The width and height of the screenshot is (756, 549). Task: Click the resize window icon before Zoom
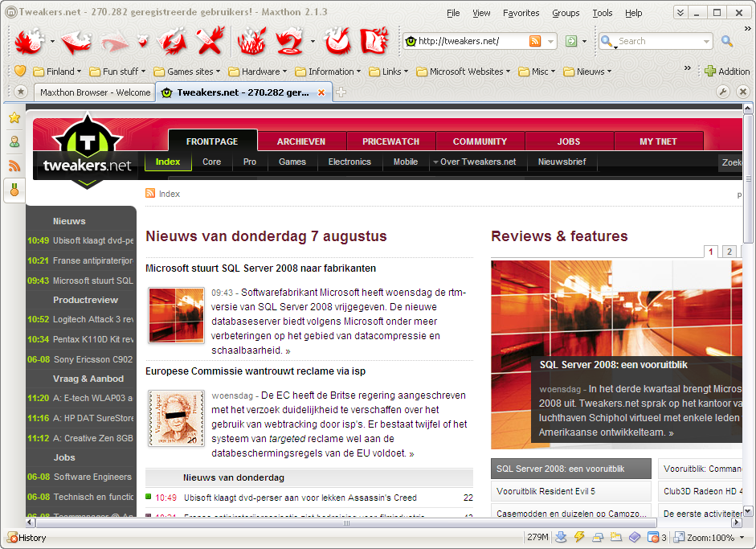679,537
